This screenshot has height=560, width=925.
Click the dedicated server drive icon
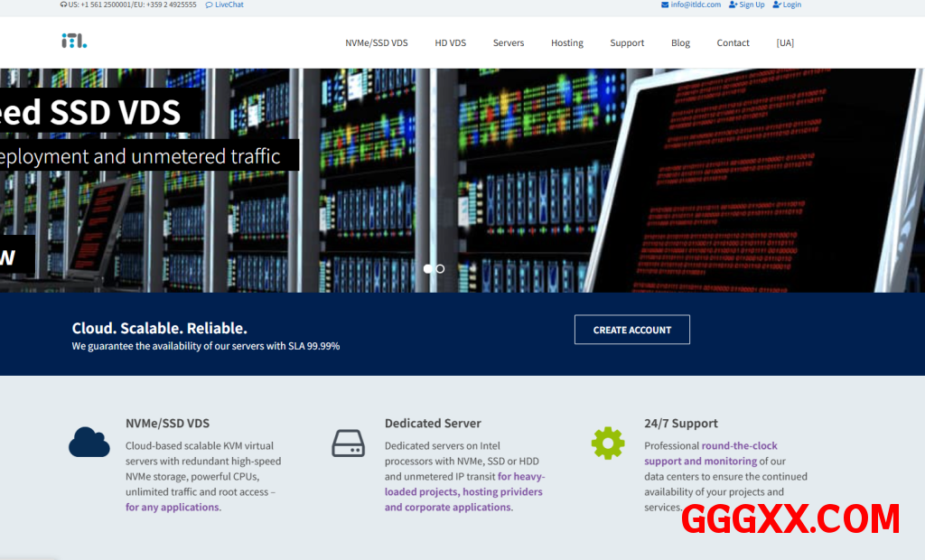tap(348, 443)
